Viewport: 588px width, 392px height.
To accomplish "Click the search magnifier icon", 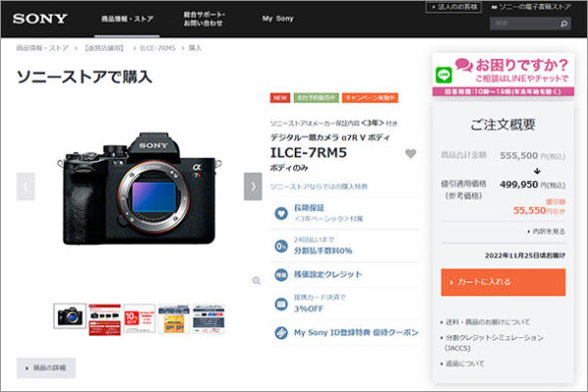I will click(563, 24).
